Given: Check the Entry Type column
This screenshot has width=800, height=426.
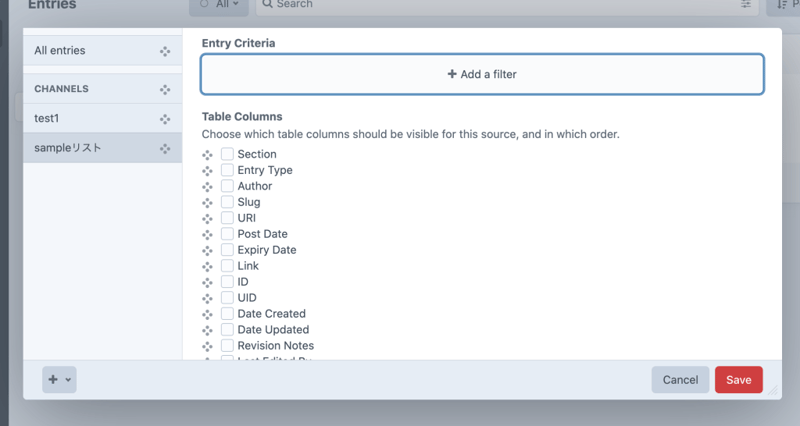Looking at the screenshot, I should 227,170.
